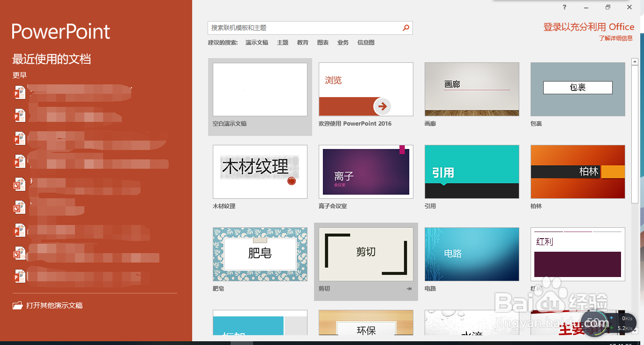The width and height of the screenshot is (644, 345).
Task: Select the 肥皂 template thumbnail
Action: click(260, 255)
